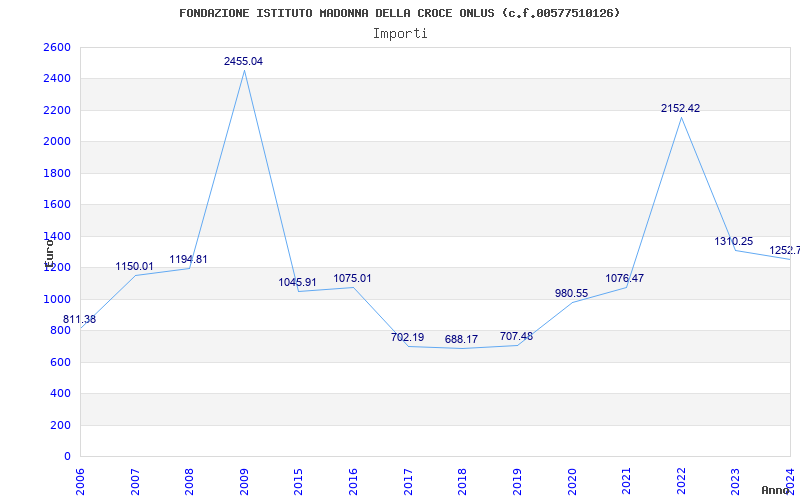800x500 pixels.
Task: Select the 980.55 value label
Action: coord(571,293)
